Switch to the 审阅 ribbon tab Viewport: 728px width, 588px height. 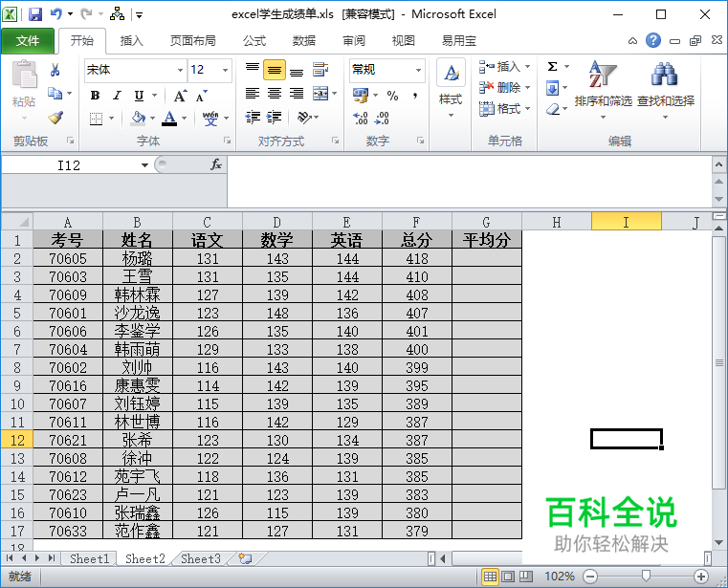pos(354,41)
